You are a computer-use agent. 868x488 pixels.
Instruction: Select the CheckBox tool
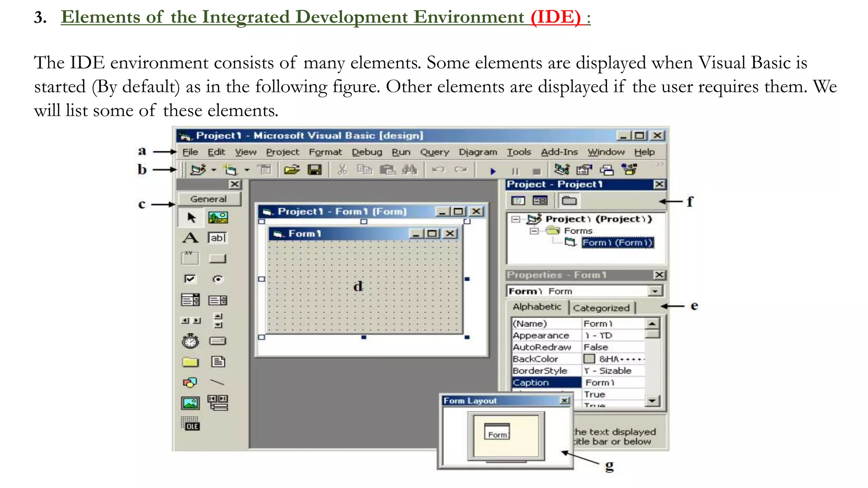(x=190, y=279)
